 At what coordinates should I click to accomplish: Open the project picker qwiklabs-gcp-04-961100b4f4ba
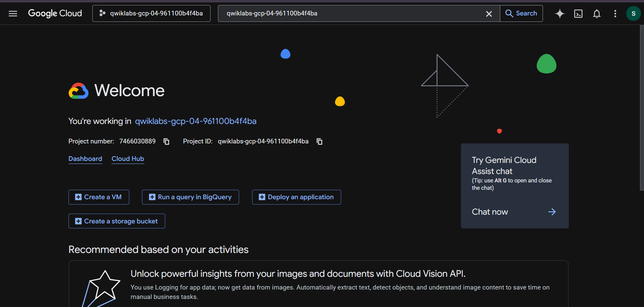click(x=151, y=13)
